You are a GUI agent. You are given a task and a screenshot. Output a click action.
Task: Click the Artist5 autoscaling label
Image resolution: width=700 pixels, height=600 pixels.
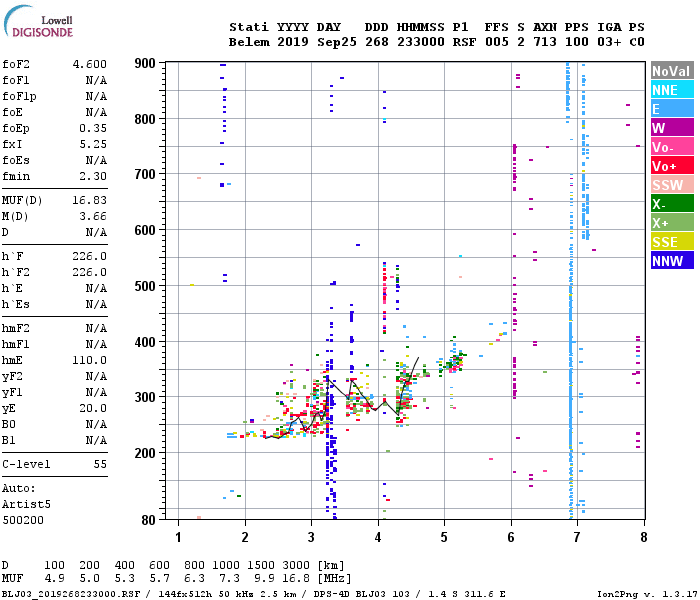[26, 504]
